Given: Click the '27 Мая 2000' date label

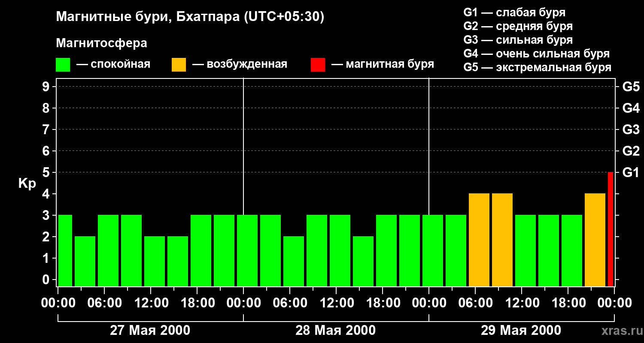Looking at the screenshot, I should point(150,331).
